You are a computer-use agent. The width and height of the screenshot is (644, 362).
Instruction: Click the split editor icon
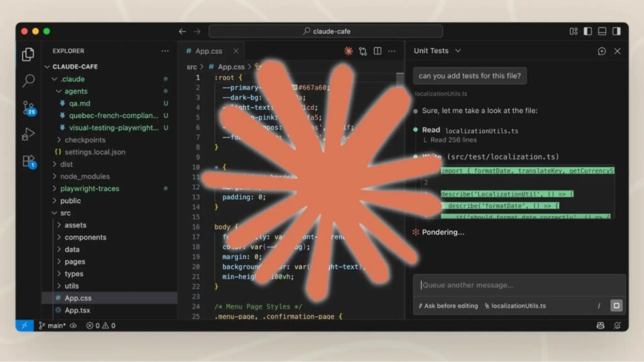click(x=377, y=51)
